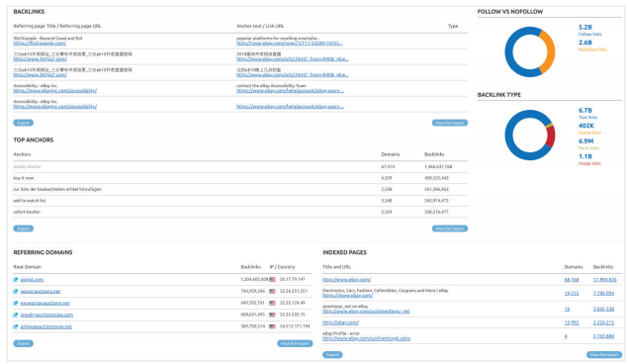Viewport: 629px width, 364px height.
Task: Open external link icon beside jewelryauctionsnow.com
Action: [15, 316]
